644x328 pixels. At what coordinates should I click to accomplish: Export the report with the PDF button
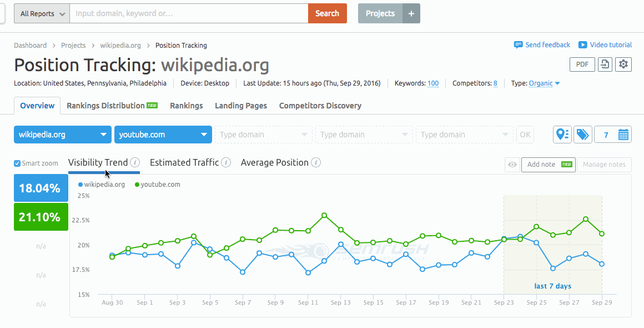point(582,64)
